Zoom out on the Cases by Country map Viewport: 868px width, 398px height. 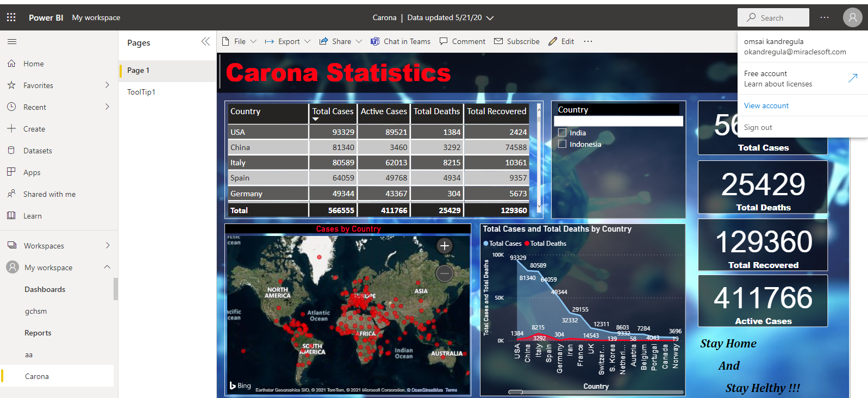(444, 273)
